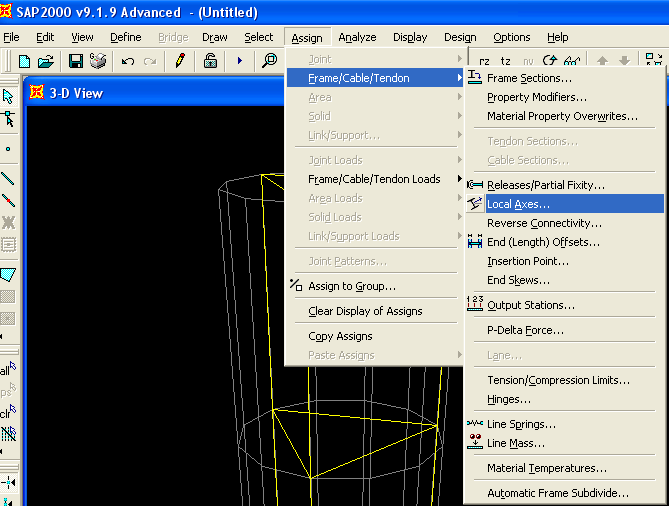The image size is (669, 506).
Task: Choose Line Springs
Action: click(565, 424)
